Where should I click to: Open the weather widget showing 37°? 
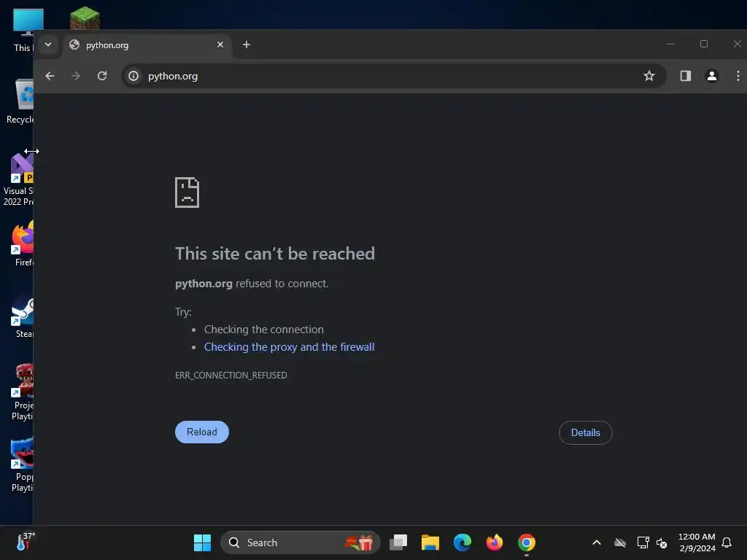pos(26,542)
